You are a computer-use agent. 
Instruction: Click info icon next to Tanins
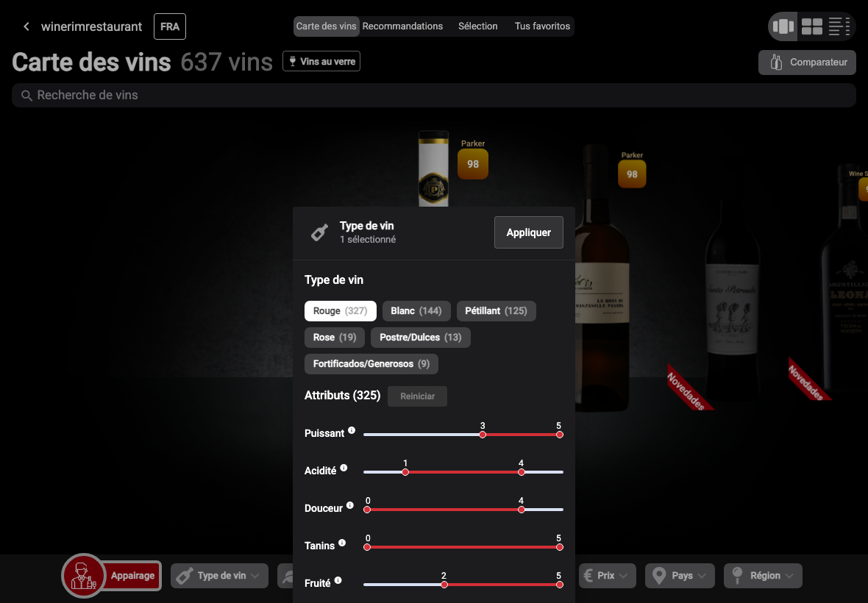point(342,543)
